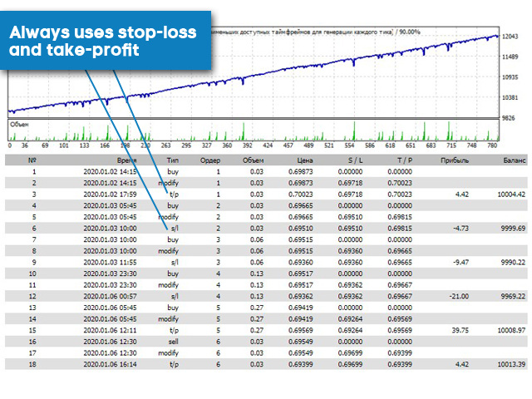This screenshot has width=532, height=399.
Task: Click the 9826 value on chart axis
Action: click(508, 118)
